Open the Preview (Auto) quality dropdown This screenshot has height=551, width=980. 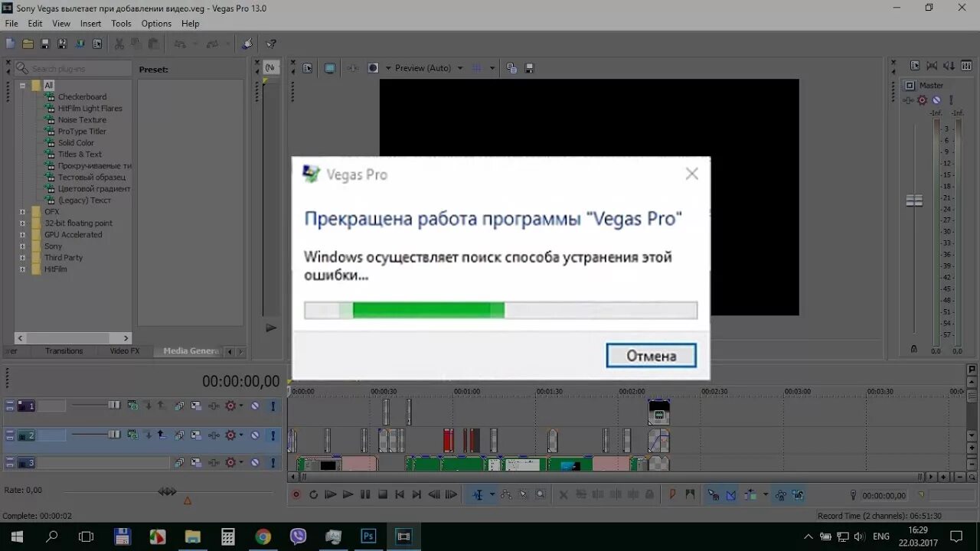click(x=460, y=68)
